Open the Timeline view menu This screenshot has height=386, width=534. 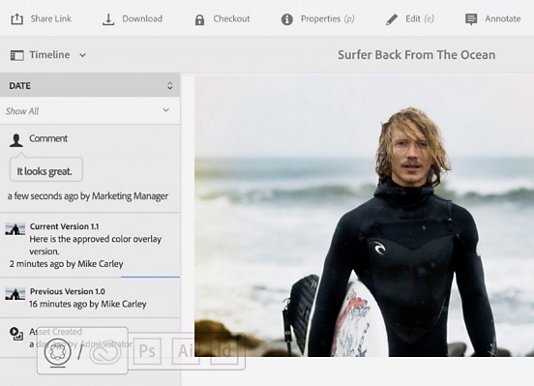click(48, 55)
